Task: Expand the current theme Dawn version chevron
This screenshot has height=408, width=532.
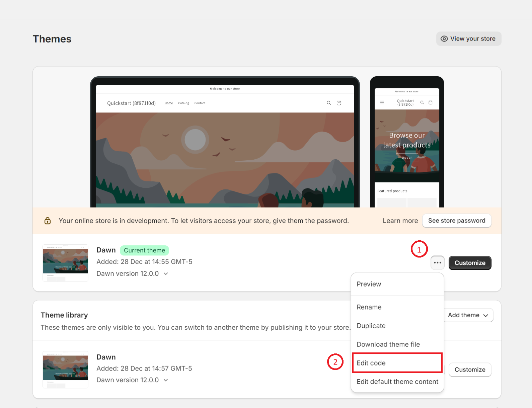Action: pos(166,274)
